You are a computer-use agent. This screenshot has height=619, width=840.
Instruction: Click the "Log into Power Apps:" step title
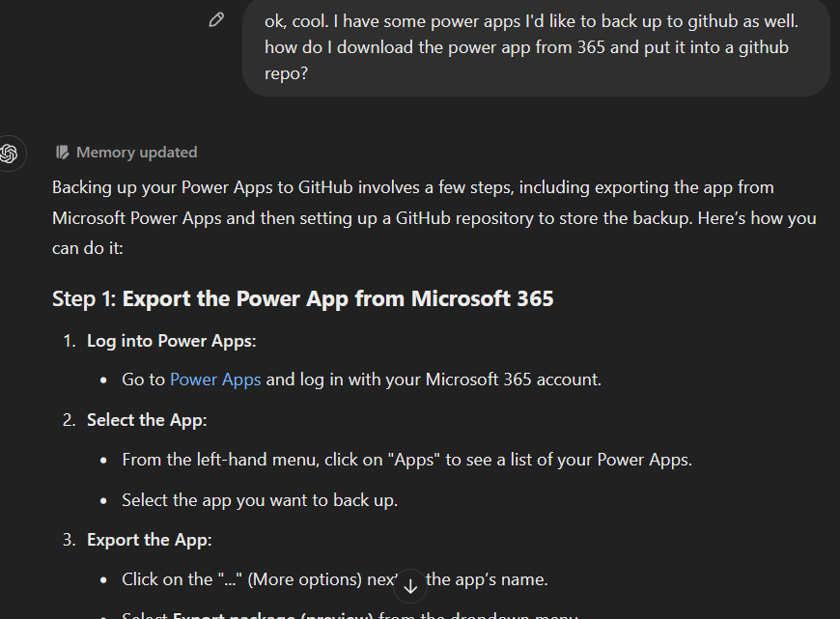(x=172, y=341)
